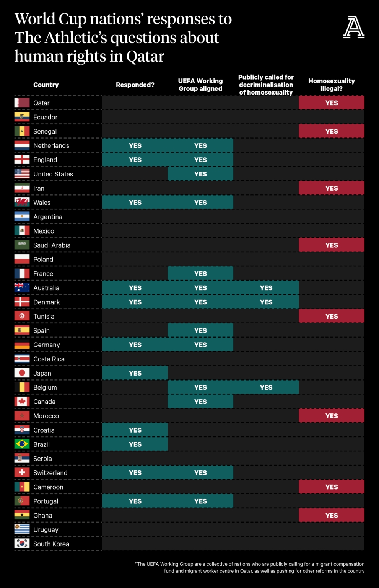The width and height of the screenshot is (379, 588).
Task: Click the UEFA Working Group aligned header
Action: pos(200,85)
